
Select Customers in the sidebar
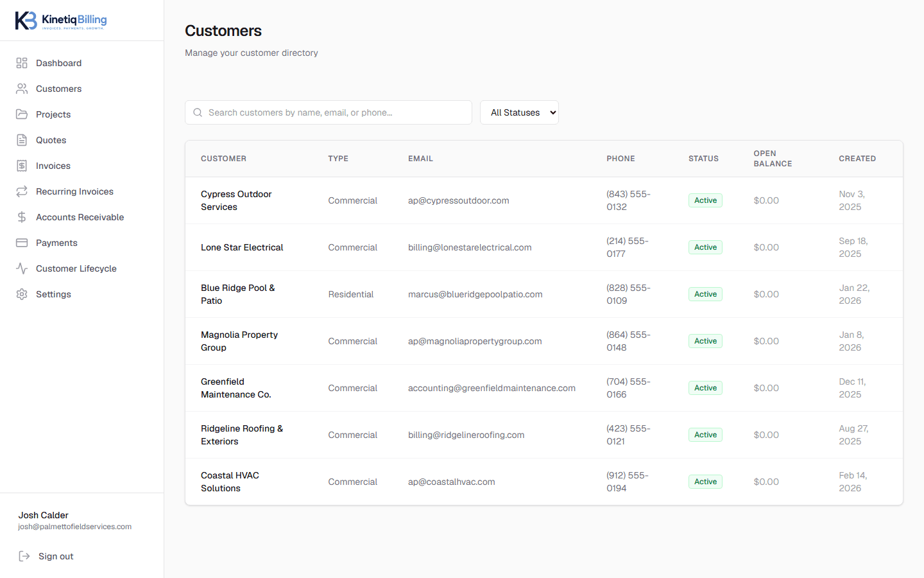[x=82, y=89]
